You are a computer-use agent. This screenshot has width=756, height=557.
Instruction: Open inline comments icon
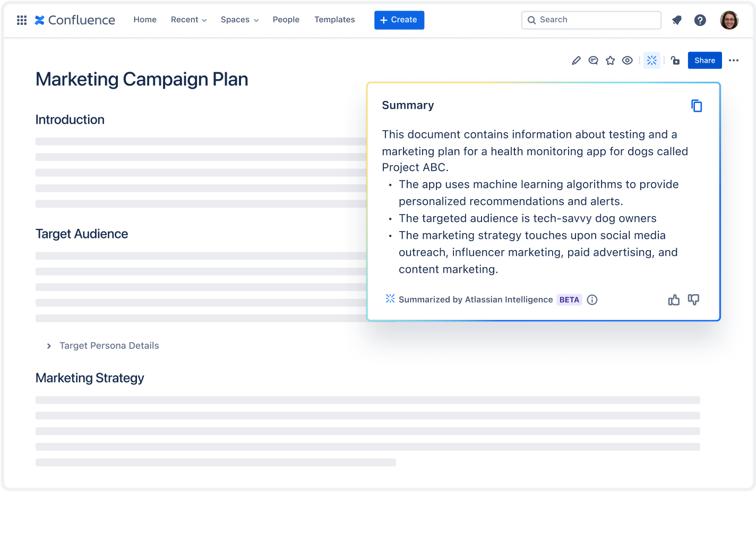click(x=593, y=61)
